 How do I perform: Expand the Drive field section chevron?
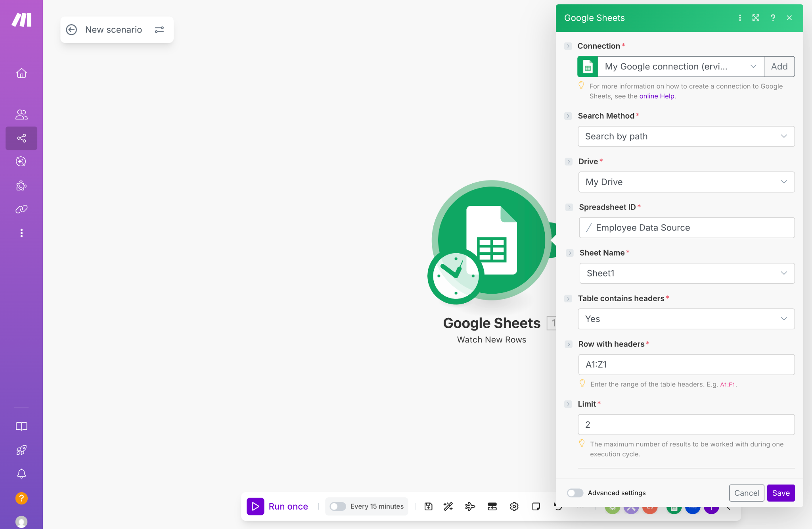[569, 162]
